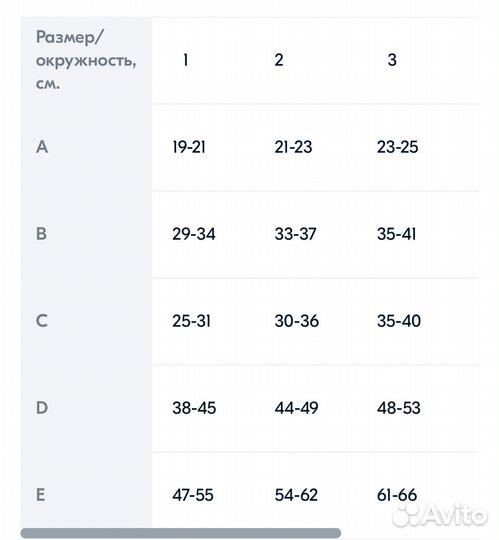Click row label A
This screenshot has height=540, width=499.
pyautogui.click(x=42, y=147)
